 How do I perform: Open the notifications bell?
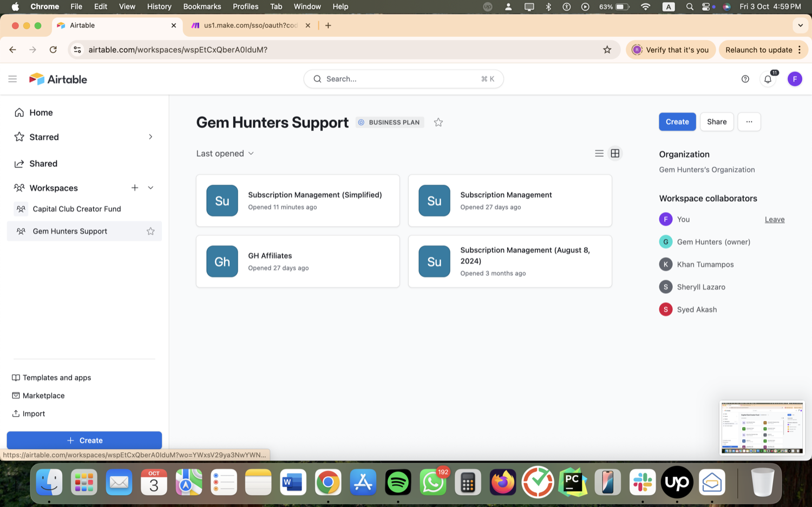(768, 79)
